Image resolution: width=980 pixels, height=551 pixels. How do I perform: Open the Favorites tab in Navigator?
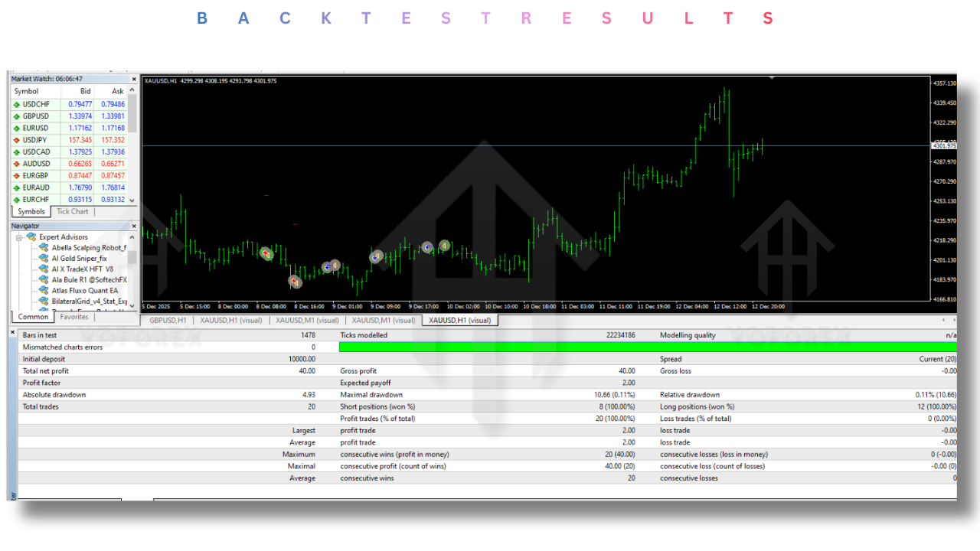[73, 316]
